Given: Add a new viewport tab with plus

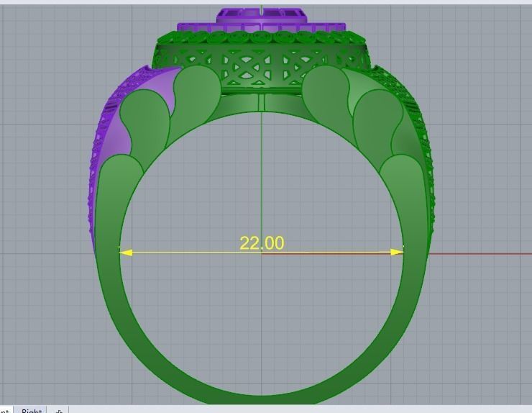Looking at the screenshot, I should pos(58,410).
